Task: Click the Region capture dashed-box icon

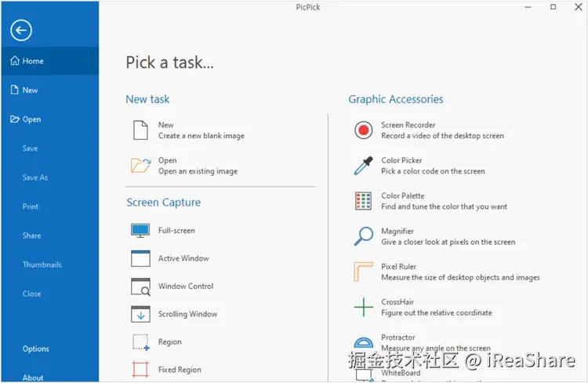Action: tap(140, 342)
